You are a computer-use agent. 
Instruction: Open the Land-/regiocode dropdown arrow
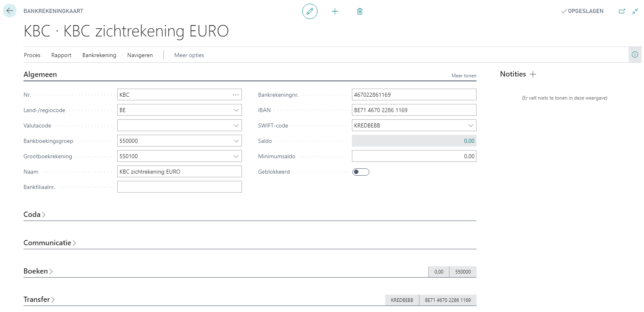(x=236, y=110)
